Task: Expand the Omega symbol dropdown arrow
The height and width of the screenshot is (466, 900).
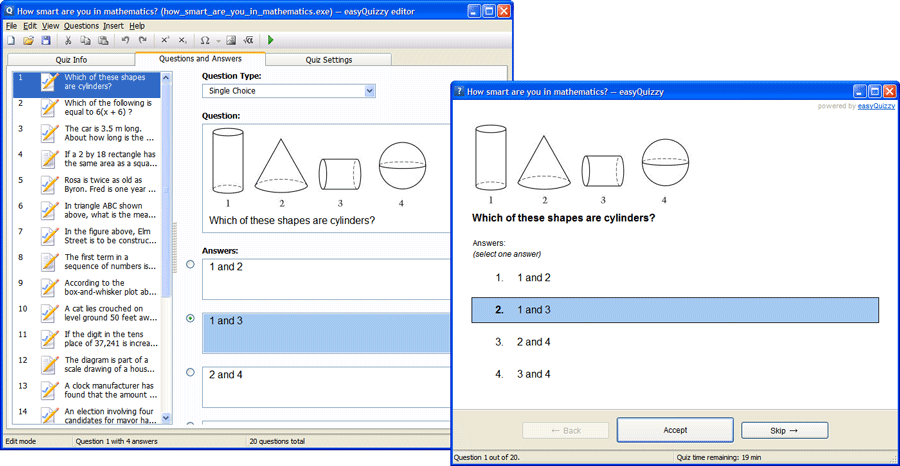Action: tap(217, 41)
